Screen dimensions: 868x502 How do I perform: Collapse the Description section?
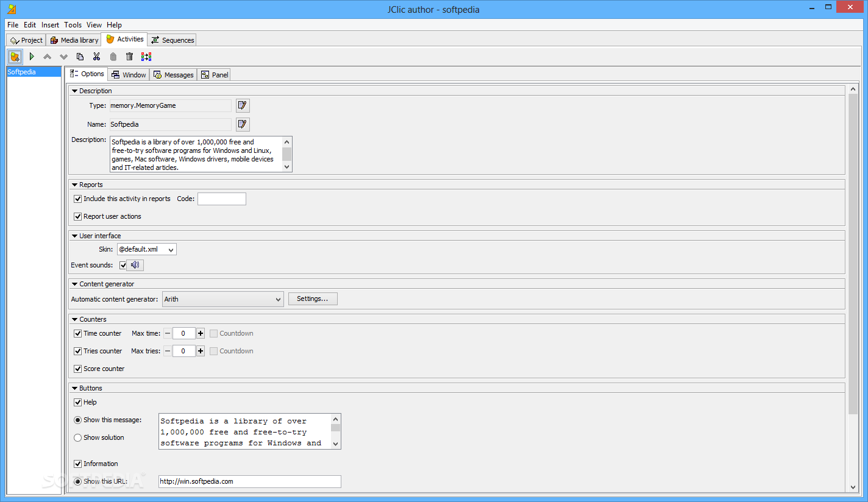[x=74, y=91]
